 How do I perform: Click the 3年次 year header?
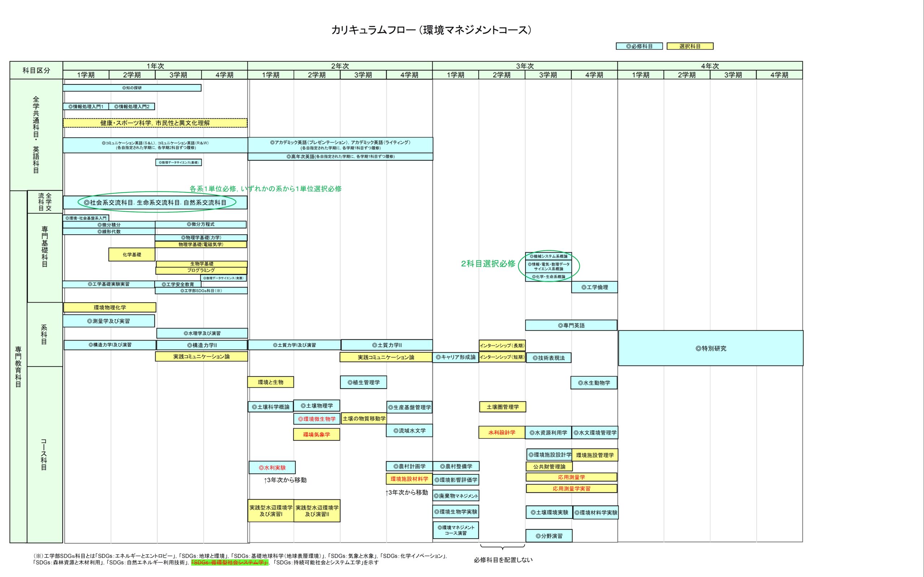(x=525, y=66)
